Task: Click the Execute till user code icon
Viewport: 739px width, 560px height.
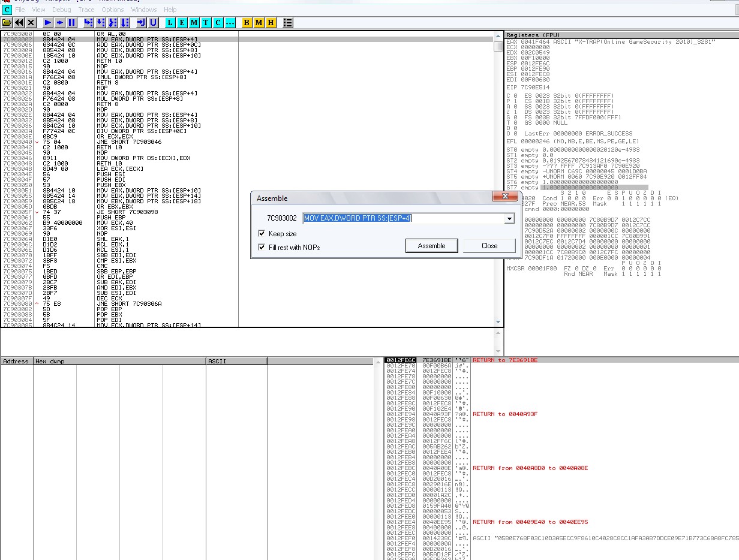Action: click(154, 23)
